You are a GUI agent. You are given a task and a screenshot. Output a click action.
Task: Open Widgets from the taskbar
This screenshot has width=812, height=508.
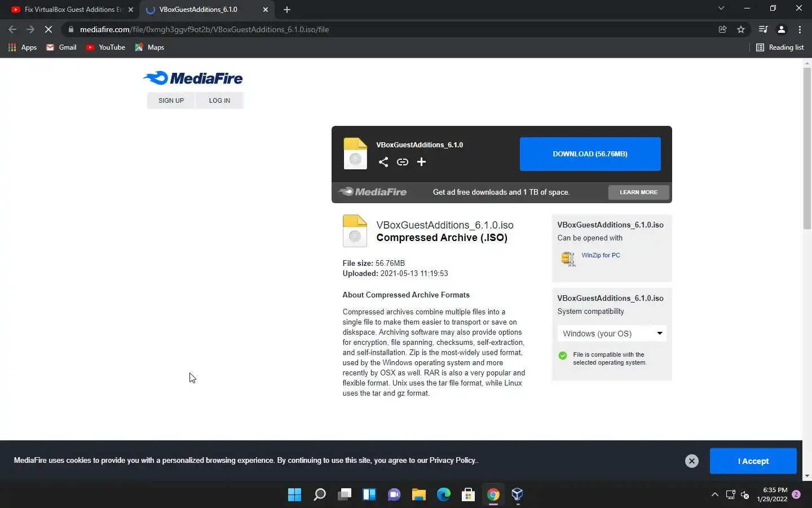pos(369,495)
